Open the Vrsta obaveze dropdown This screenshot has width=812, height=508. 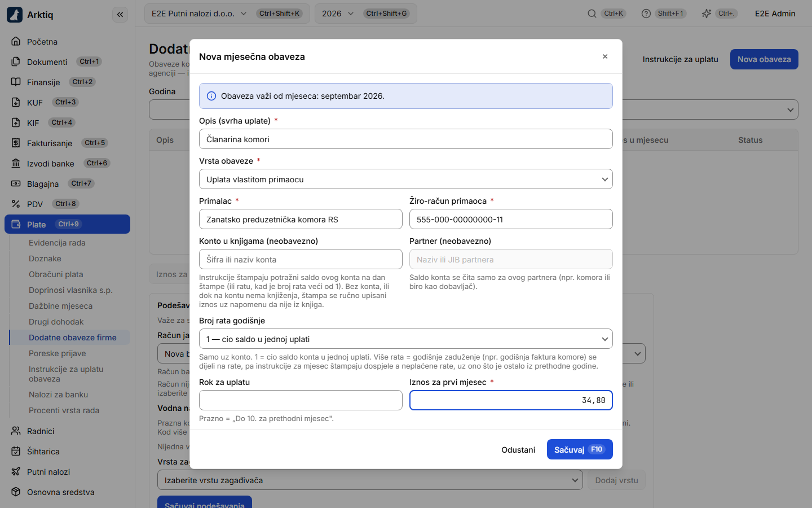(406, 179)
